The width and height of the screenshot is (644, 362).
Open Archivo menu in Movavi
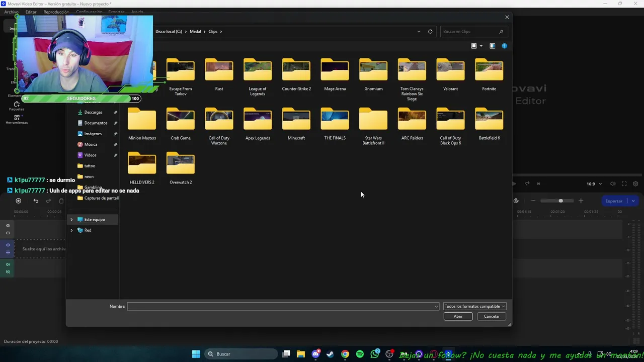coord(11,12)
